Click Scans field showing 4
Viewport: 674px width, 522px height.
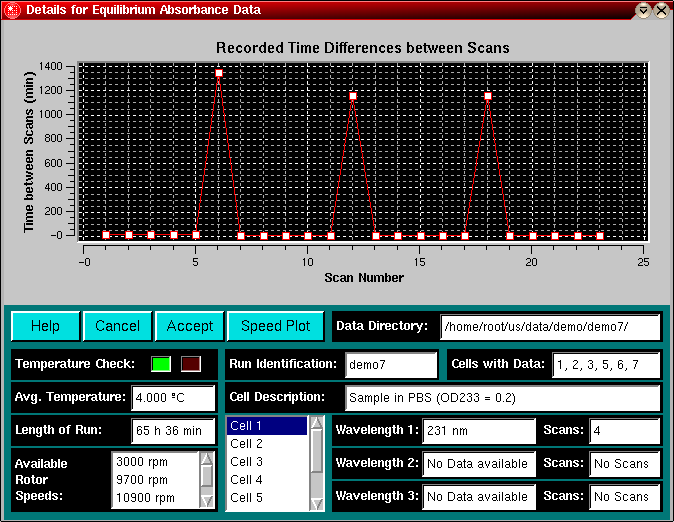point(624,430)
